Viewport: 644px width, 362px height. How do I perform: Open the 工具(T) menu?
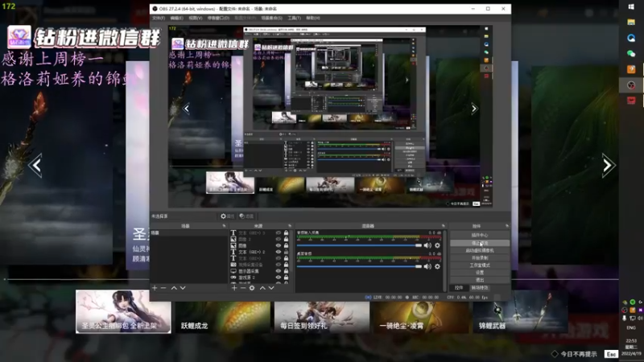click(294, 18)
